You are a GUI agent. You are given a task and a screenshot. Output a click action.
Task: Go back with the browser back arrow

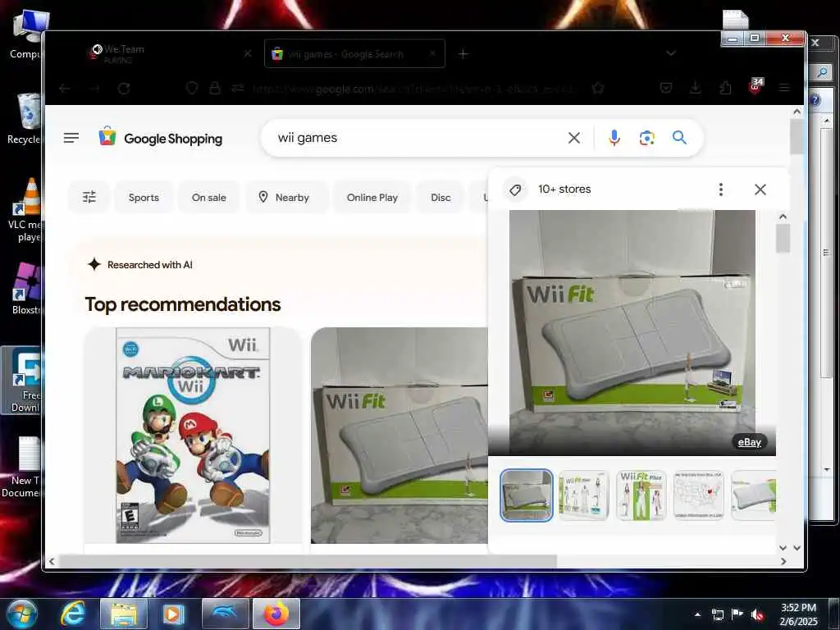[x=65, y=89]
